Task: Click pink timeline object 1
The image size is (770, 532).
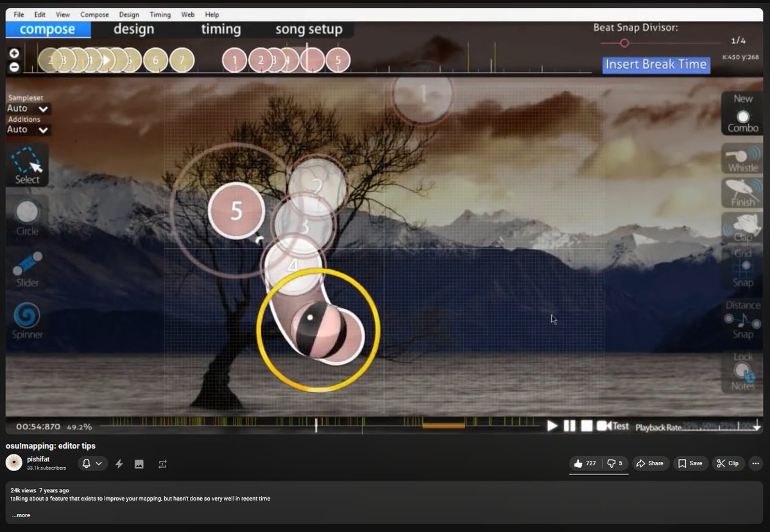Action: click(235, 60)
